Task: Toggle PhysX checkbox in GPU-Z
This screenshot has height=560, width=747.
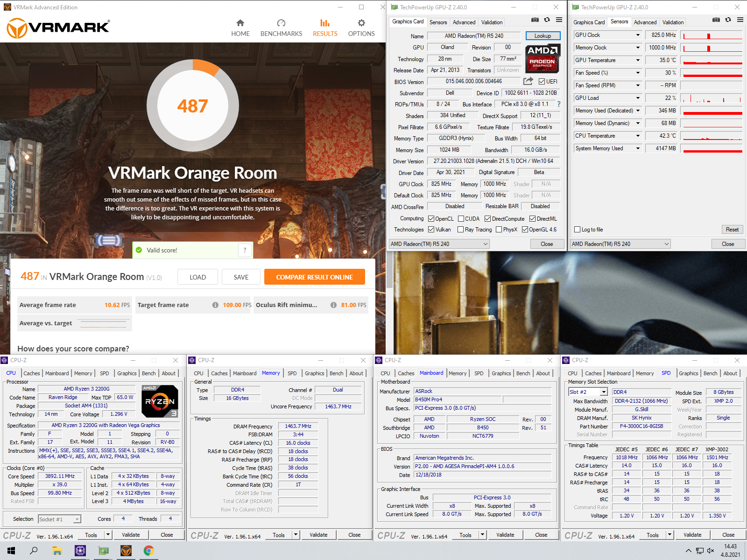Action: tap(499, 229)
